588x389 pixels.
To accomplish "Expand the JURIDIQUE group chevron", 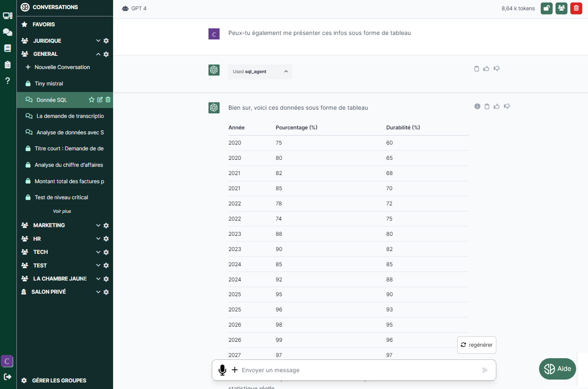I will (x=98, y=41).
